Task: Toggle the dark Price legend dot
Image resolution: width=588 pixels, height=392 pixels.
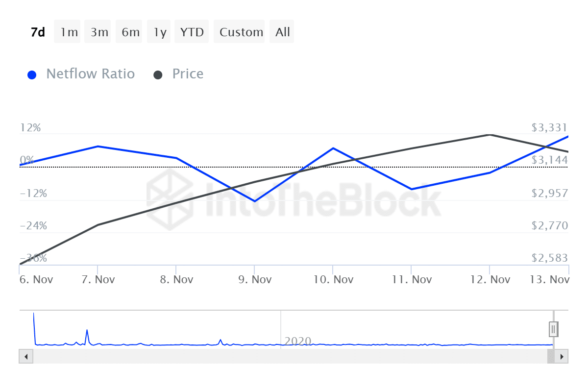Action: 158,75
